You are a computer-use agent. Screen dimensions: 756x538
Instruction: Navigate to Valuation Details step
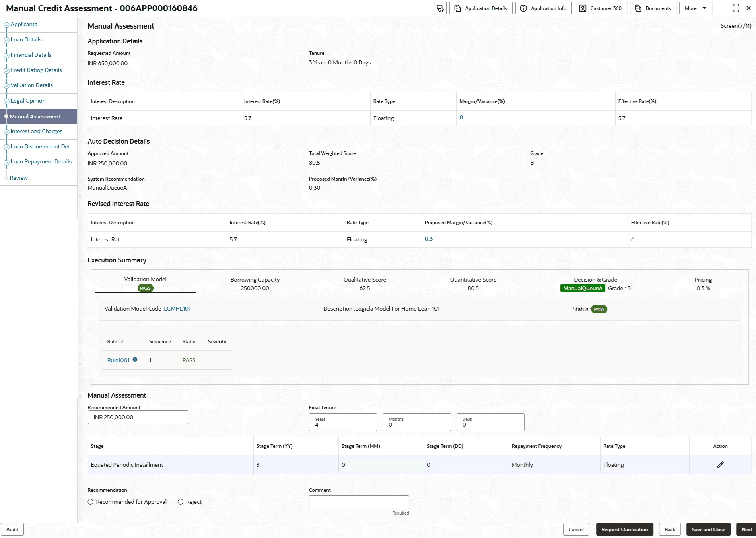pos(32,85)
